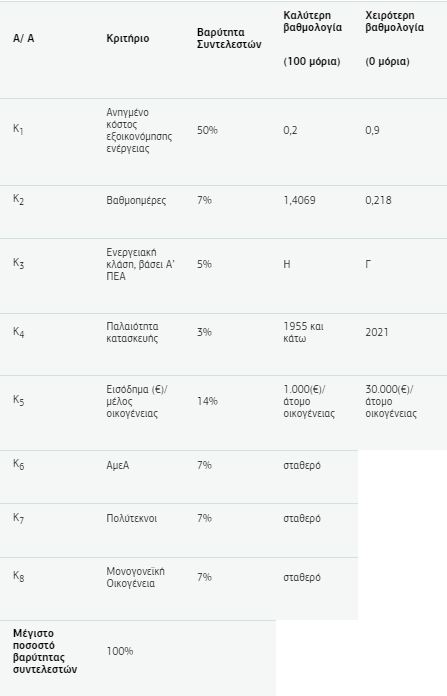Viewport: 447px width, 696px height.
Task: Click the 'Βαθμοημέρες' criterion cell
Action: [x=136, y=200]
